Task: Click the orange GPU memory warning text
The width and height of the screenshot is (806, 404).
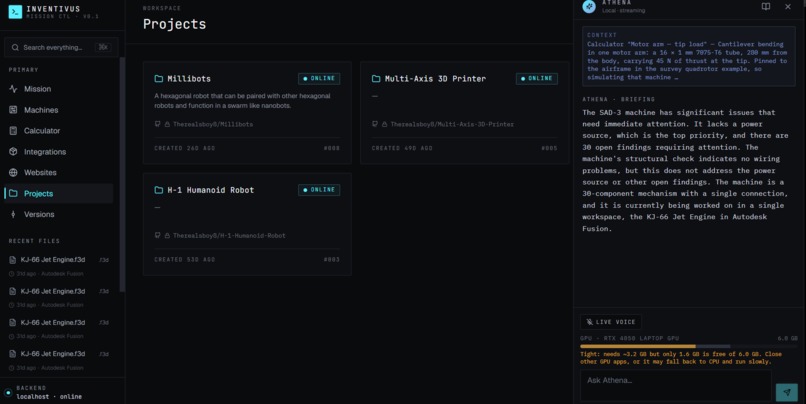Action: [x=681, y=358]
